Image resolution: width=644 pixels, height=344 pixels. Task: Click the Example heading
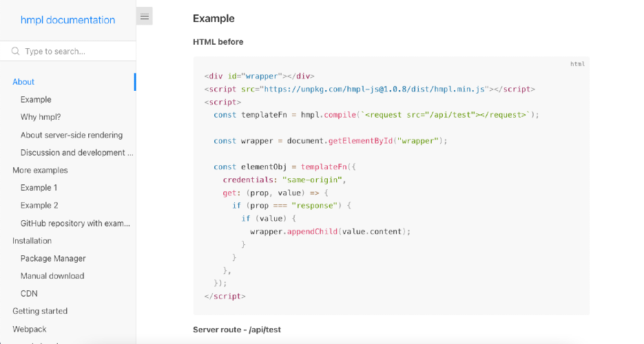(214, 19)
